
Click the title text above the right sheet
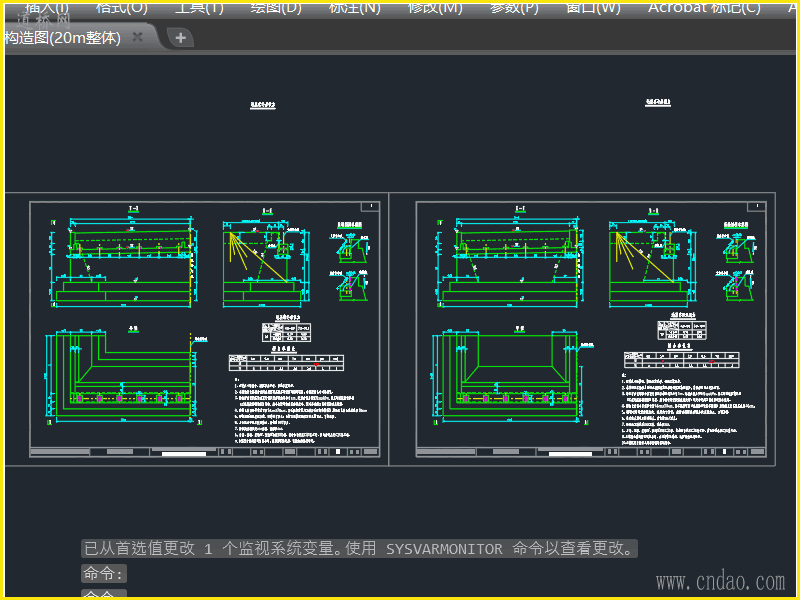658,103
